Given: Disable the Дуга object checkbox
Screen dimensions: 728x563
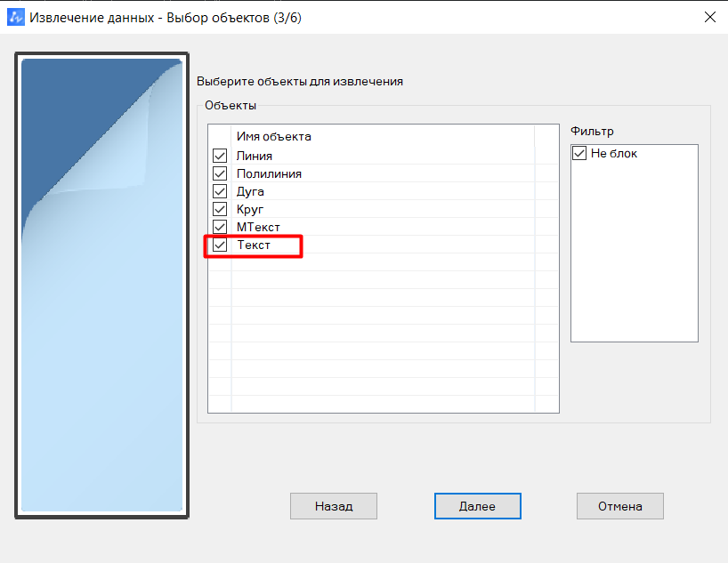Looking at the screenshot, I should coord(220,191).
